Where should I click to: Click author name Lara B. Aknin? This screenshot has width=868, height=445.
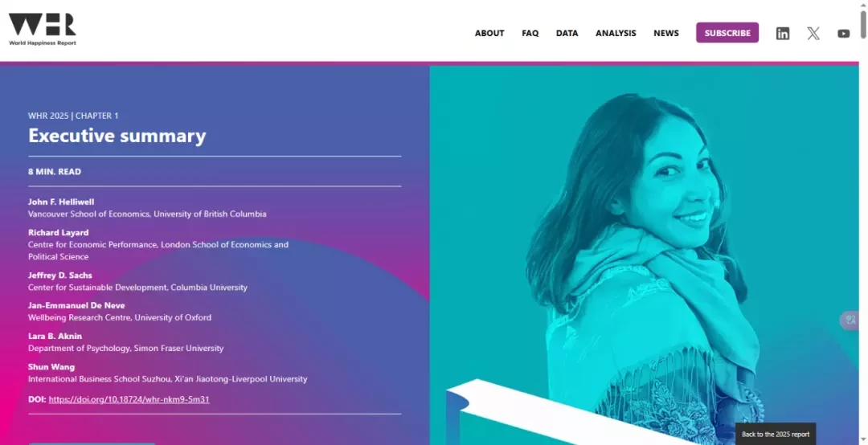tap(55, 336)
